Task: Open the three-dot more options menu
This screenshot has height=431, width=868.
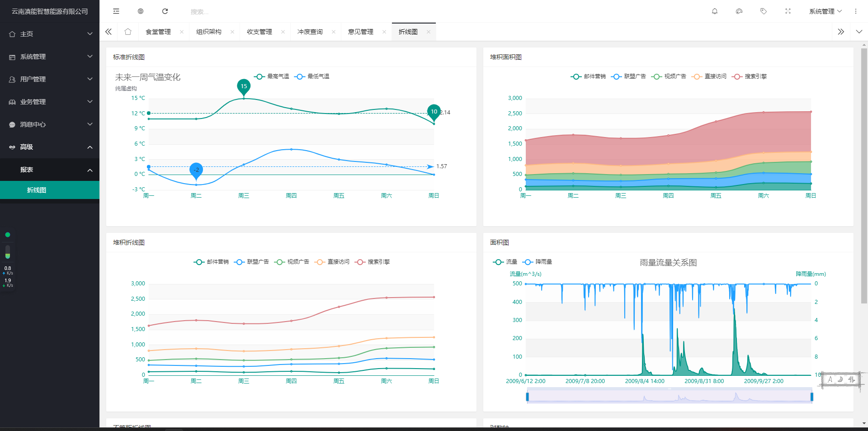Action: [856, 11]
